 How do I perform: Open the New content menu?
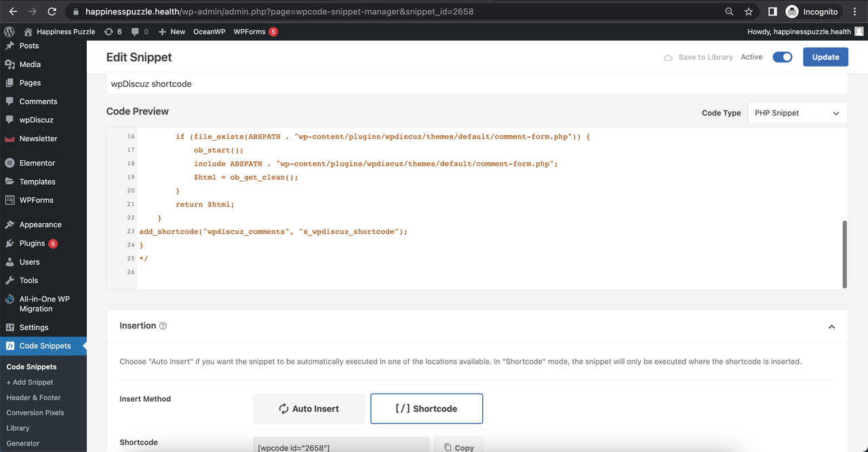click(172, 32)
